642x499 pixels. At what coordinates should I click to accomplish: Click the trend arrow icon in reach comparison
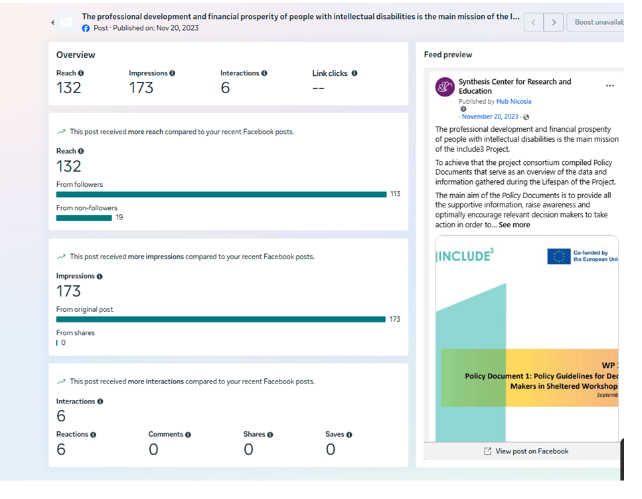point(61,132)
